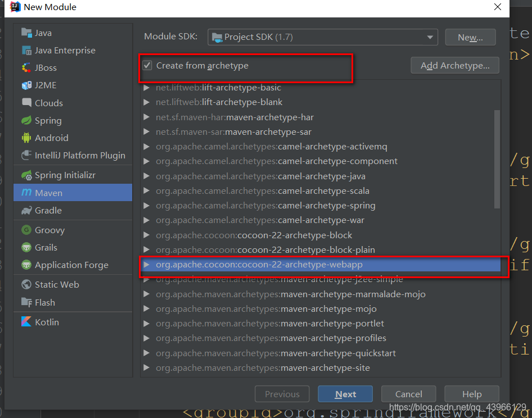Click the archetype list vertical scrollbar
532x418 pixels.
pos(497,159)
